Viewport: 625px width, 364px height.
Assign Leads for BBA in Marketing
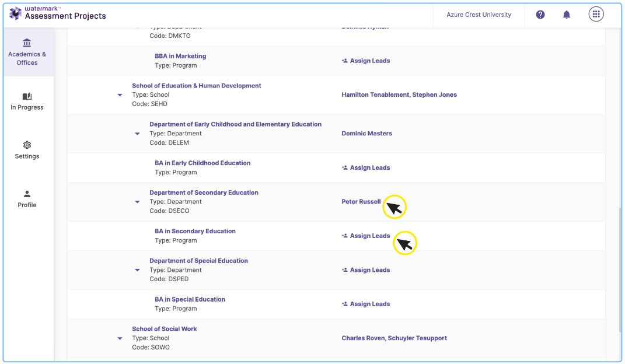pyautogui.click(x=366, y=61)
